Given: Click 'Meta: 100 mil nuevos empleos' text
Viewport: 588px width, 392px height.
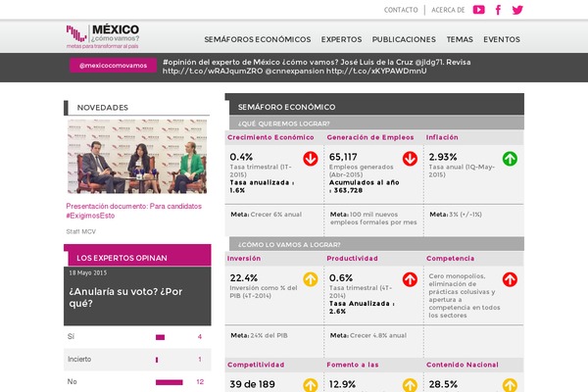Looking at the screenshot, I should pyautogui.click(x=373, y=219).
